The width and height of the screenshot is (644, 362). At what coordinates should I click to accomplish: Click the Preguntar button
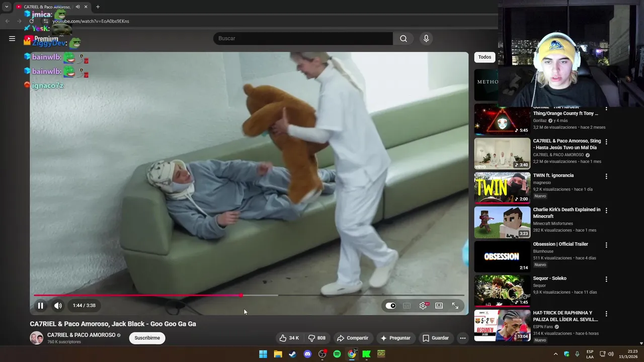click(395, 338)
